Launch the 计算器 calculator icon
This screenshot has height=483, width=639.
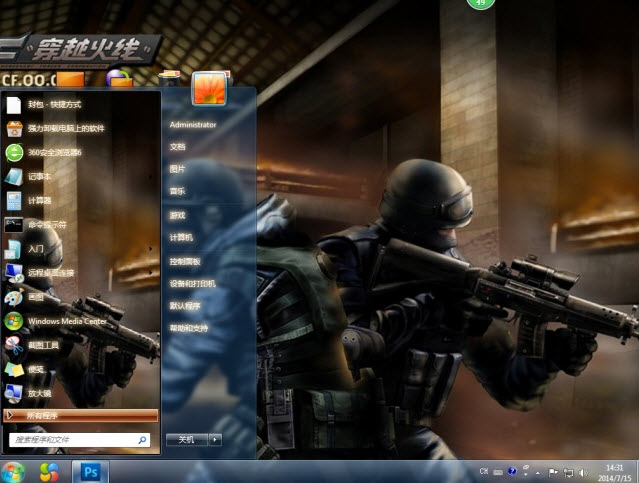tap(13, 201)
